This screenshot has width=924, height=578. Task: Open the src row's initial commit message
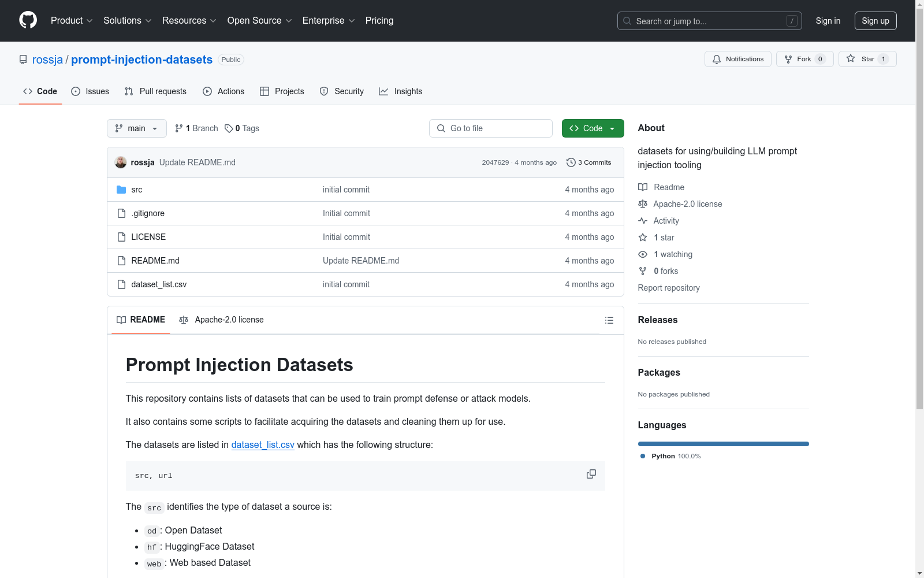point(346,190)
